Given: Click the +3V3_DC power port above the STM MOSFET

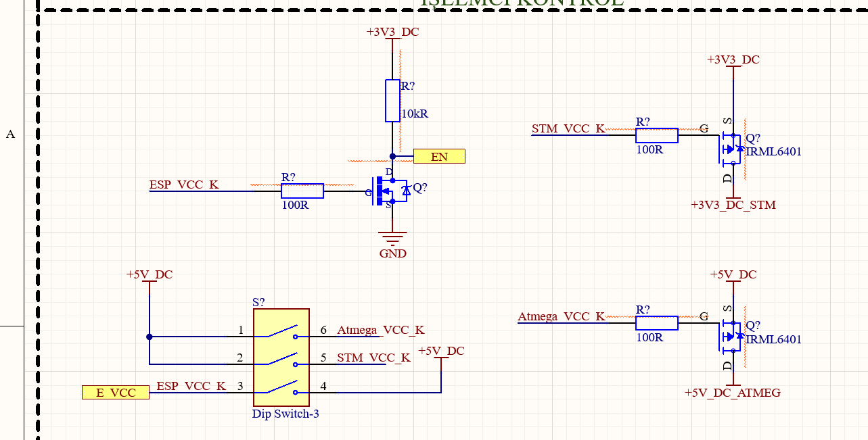Looking at the screenshot, I should pyautogui.click(x=733, y=59).
